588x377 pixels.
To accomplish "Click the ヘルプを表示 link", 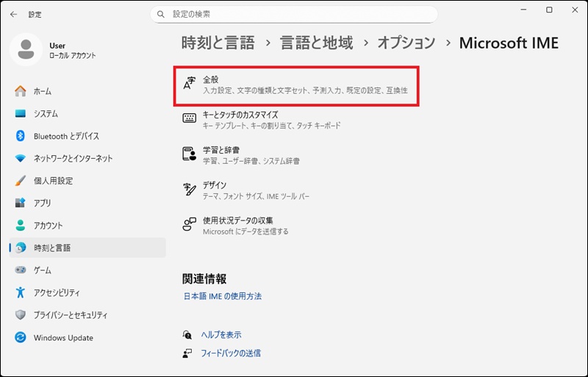I will [221, 334].
